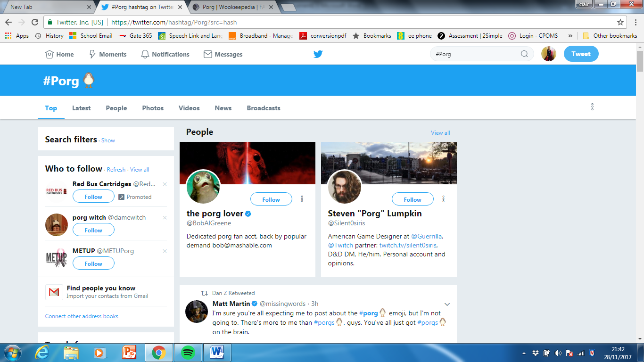
Task: Switch to the Videos tab
Action: [189, 108]
